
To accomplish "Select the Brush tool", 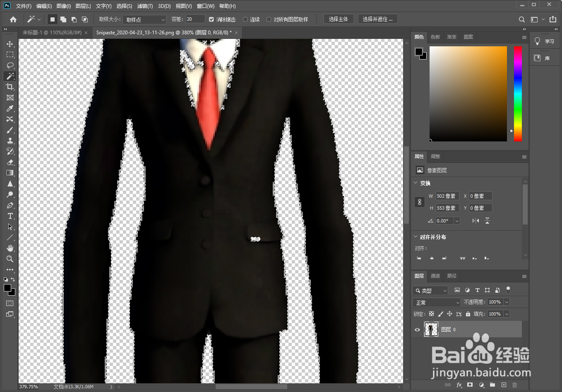I will [10, 130].
